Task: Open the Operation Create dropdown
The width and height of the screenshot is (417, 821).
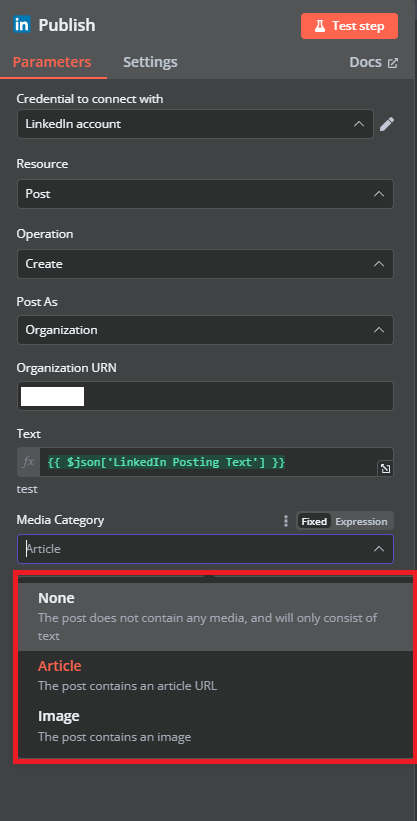Action: point(205,263)
